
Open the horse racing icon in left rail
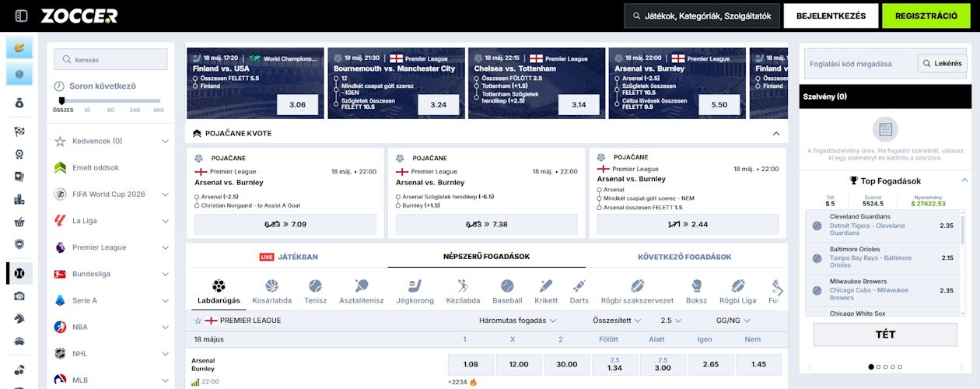point(19,318)
